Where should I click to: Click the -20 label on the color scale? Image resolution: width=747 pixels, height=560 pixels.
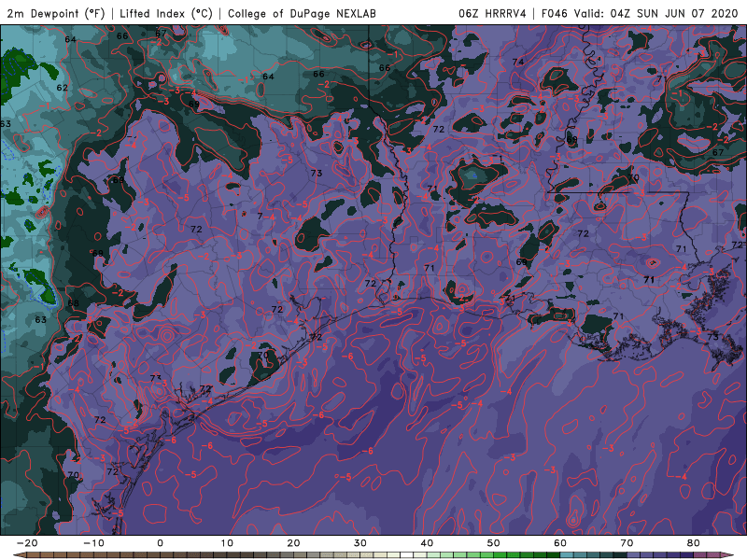point(26,543)
